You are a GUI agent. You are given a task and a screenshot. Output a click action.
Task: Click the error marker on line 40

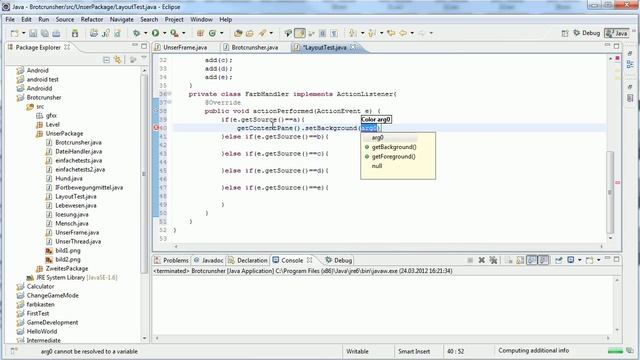pos(156,128)
